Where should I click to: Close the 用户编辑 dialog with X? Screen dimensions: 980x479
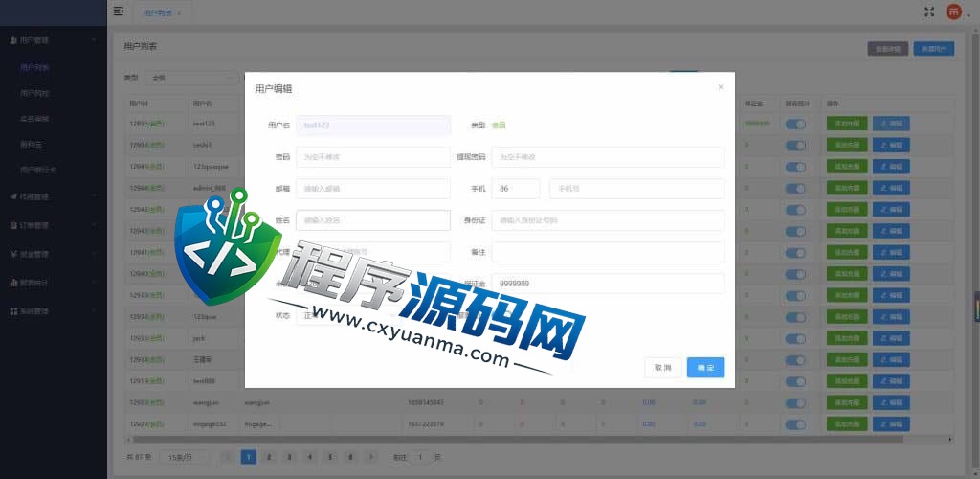coord(721,87)
